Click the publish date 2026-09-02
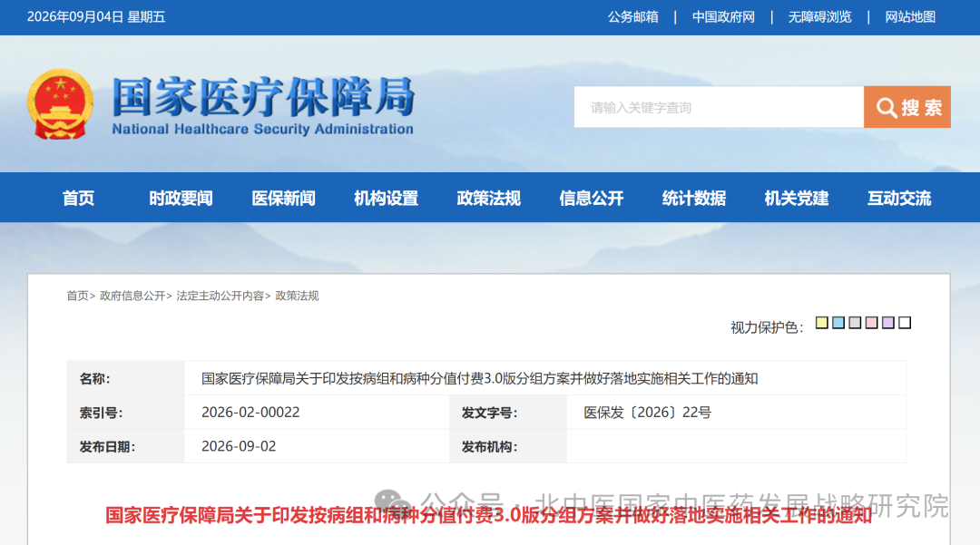980x545 pixels. click(238, 446)
